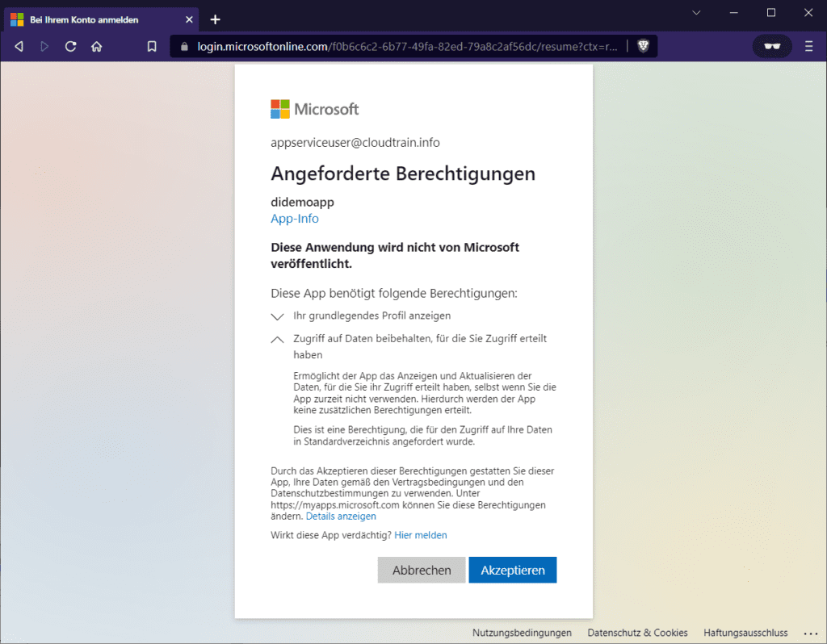The width and height of the screenshot is (827, 644).
Task: Open the Brave Shields lion icon
Action: (643, 46)
